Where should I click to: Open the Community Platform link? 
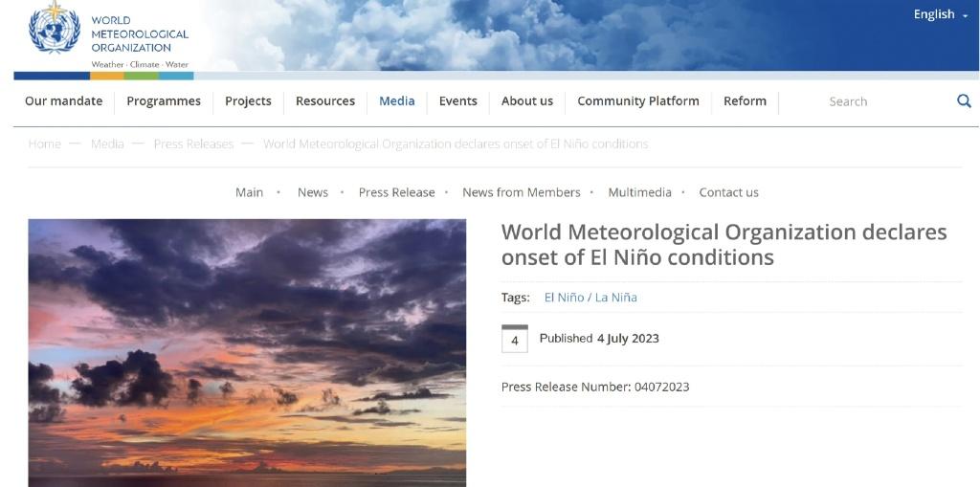[x=637, y=100]
